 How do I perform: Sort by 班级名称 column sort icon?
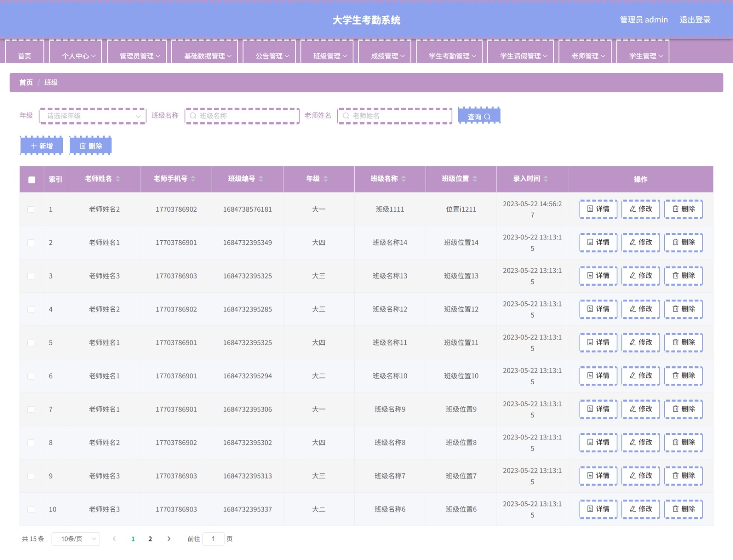pos(404,179)
